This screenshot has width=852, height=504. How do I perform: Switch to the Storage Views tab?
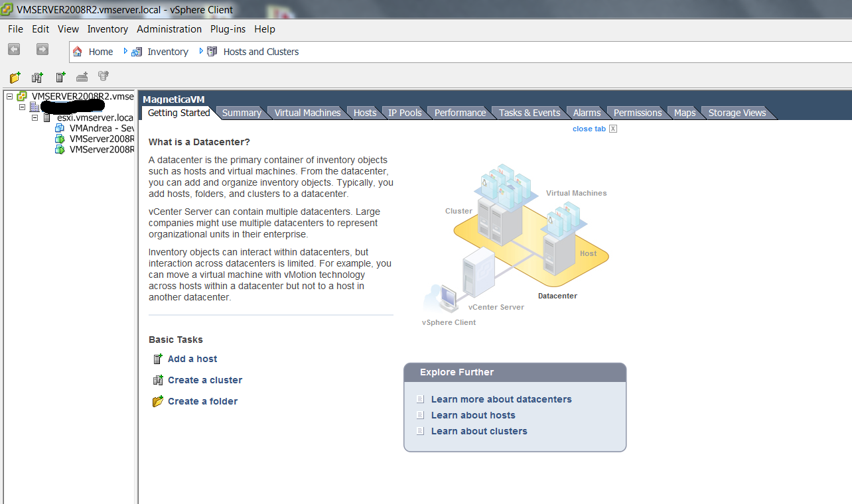pos(737,113)
